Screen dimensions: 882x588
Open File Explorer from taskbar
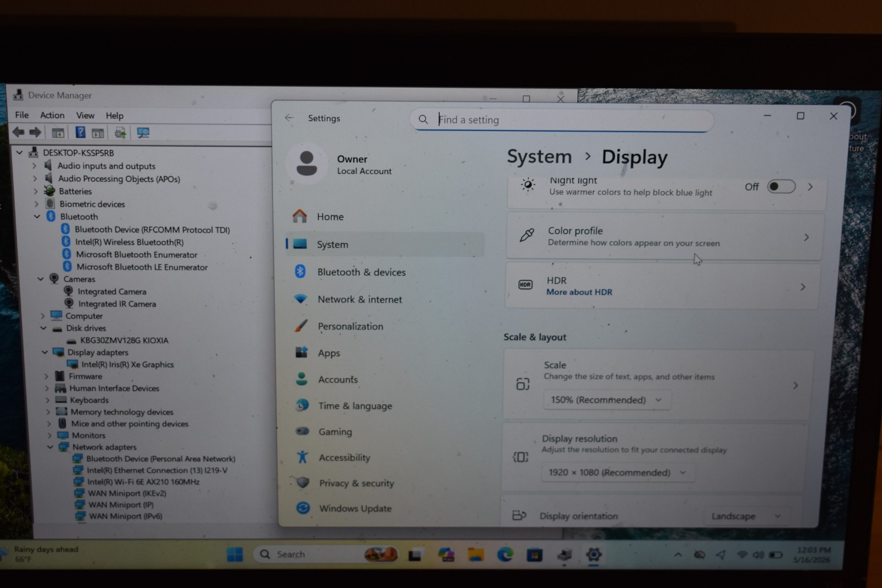click(476, 555)
